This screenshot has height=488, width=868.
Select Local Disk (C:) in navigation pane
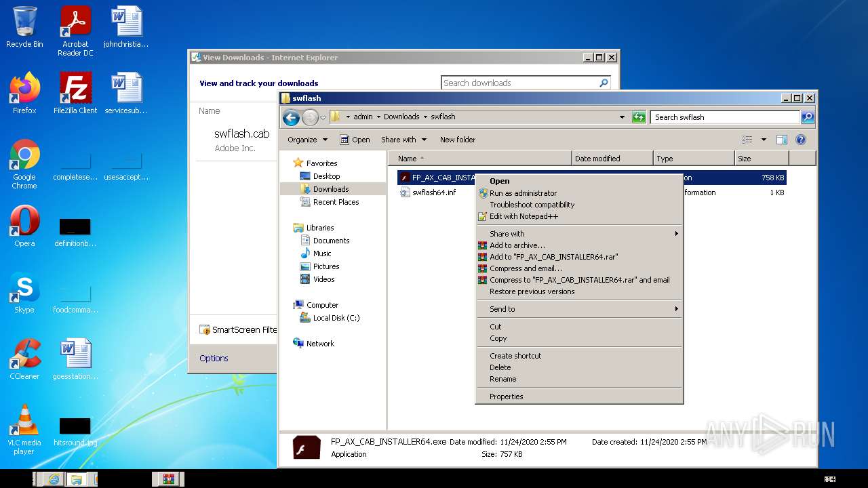click(330, 318)
